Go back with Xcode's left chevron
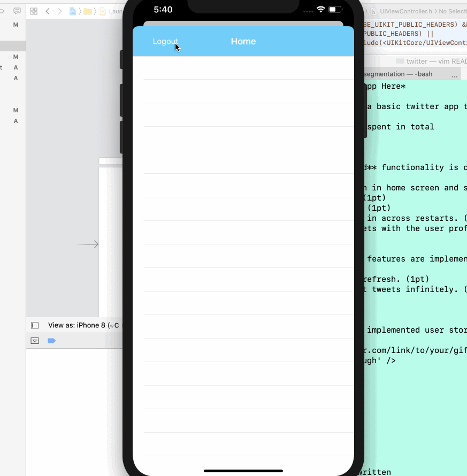Image resolution: width=467 pixels, height=476 pixels. (48, 11)
